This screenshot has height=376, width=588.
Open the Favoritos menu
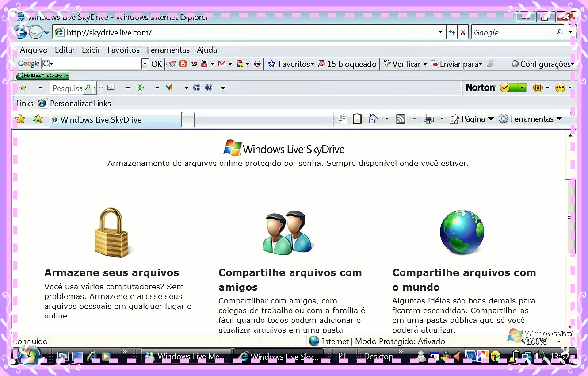pyautogui.click(x=123, y=50)
